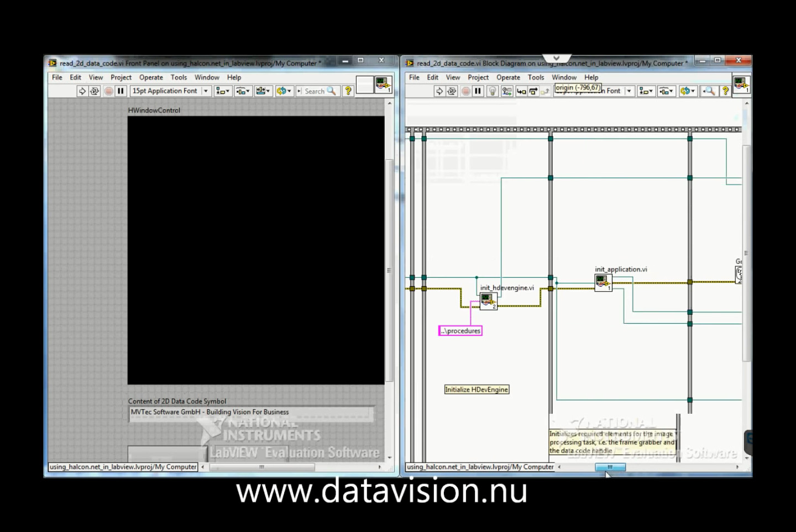This screenshot has height=532, width=796.
Task: Click Step Into button in Block Diagram
Action: 521,91
